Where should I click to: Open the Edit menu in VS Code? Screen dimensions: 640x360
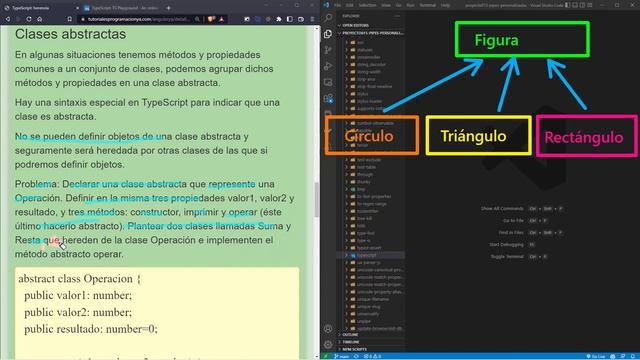(350, 5)
